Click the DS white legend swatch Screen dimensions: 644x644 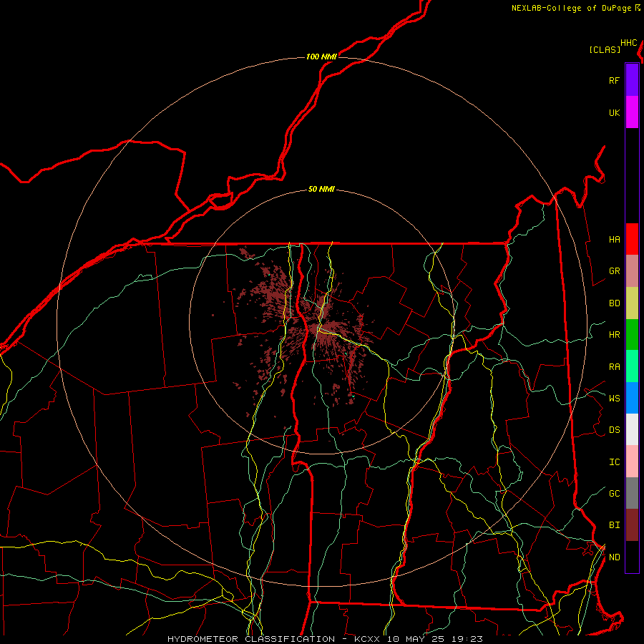(x=632, y=429)
